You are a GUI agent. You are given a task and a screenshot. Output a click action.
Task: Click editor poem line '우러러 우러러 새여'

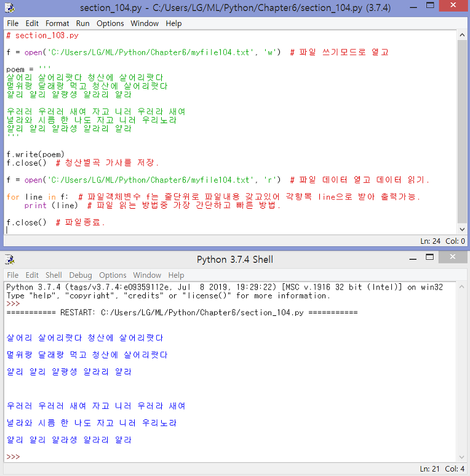pyautogui.click(x=96, y=111)
